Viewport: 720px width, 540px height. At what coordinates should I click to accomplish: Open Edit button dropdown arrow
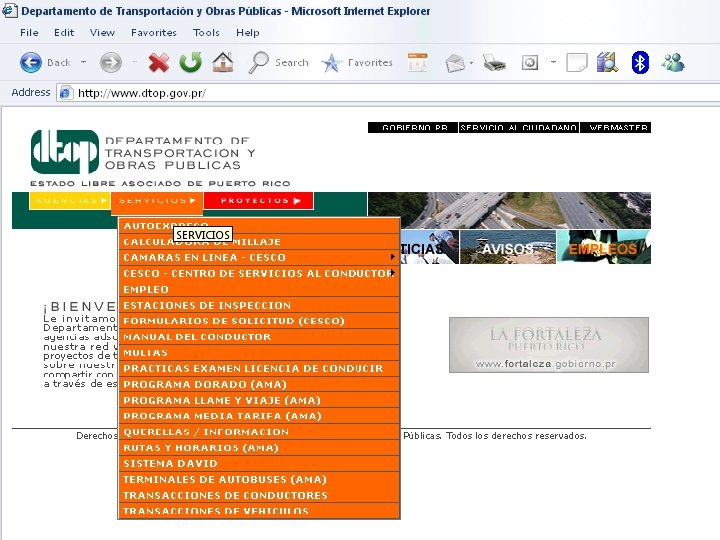click(553, 62)
